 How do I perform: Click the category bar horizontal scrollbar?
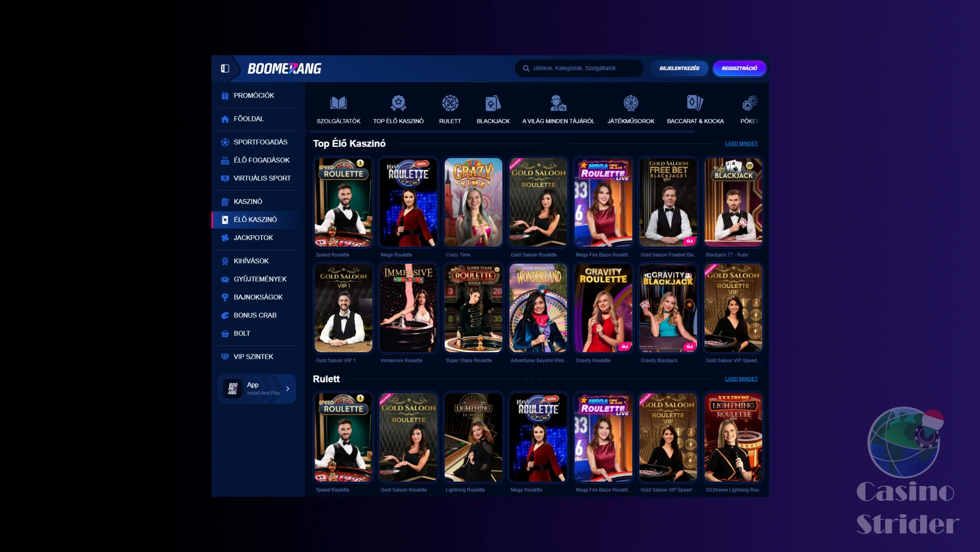coord(502,132)
